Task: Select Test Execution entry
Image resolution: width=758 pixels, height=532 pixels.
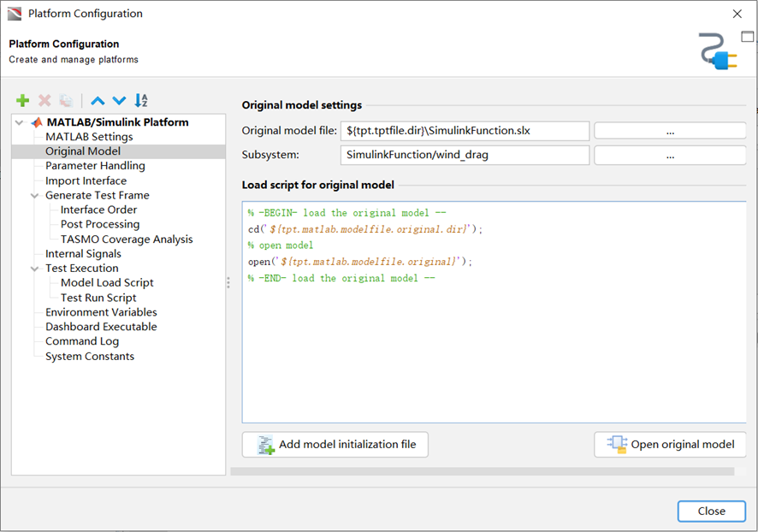Action: pyautogui.click(x=81, y=269)
